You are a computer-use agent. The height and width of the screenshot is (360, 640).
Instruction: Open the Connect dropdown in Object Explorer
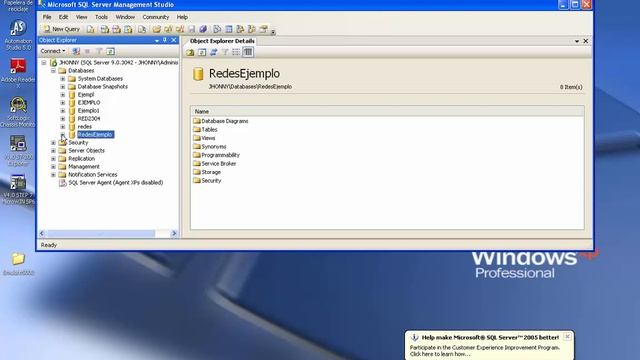click(53, 51)
